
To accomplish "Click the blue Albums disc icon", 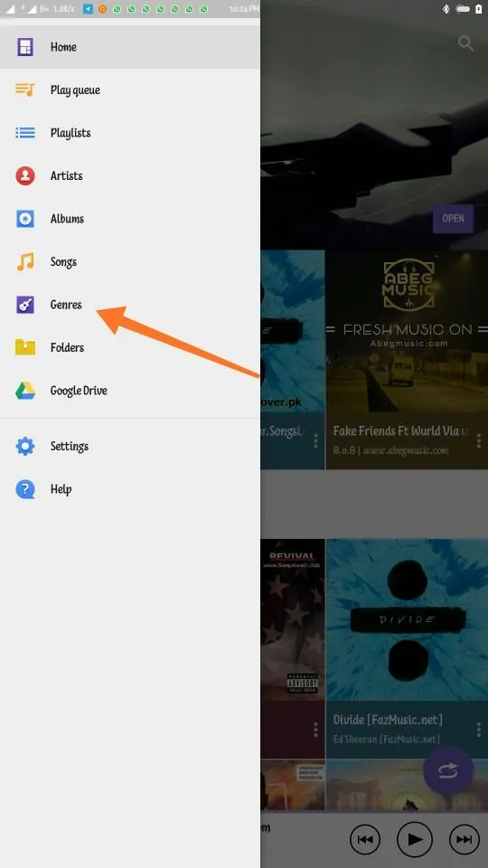I will 25,219.
